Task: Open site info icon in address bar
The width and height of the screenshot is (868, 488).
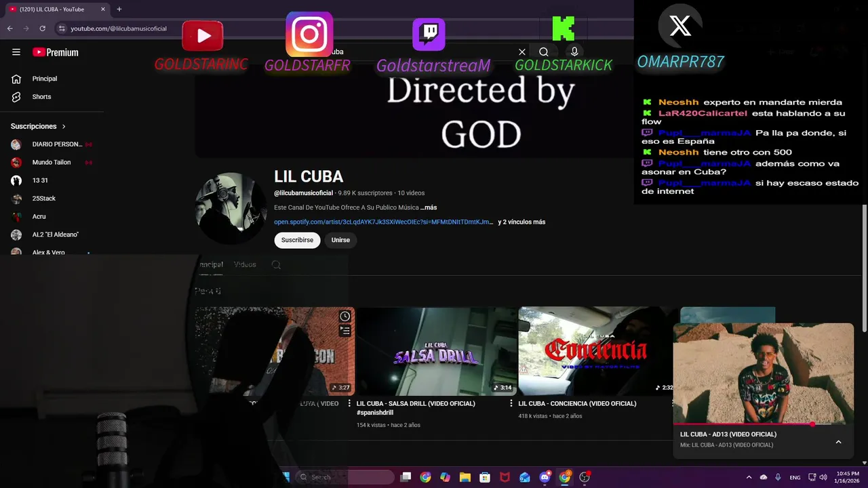Action: pos(62,28)
